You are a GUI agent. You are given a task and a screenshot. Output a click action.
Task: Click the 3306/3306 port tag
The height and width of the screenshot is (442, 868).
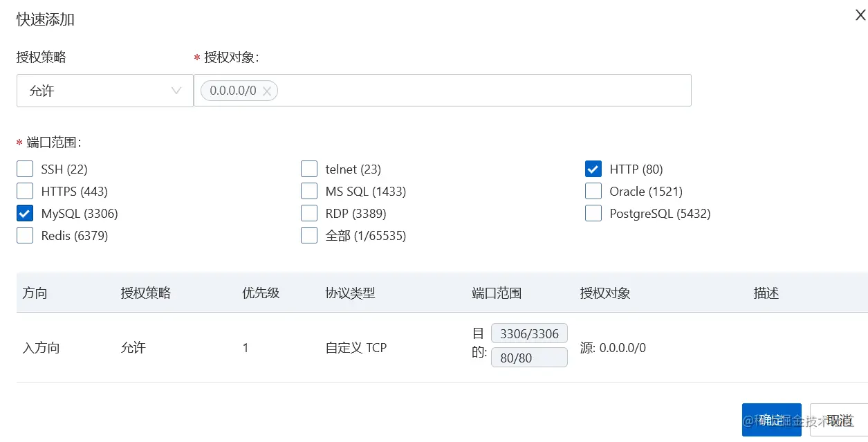pos(529,334)
